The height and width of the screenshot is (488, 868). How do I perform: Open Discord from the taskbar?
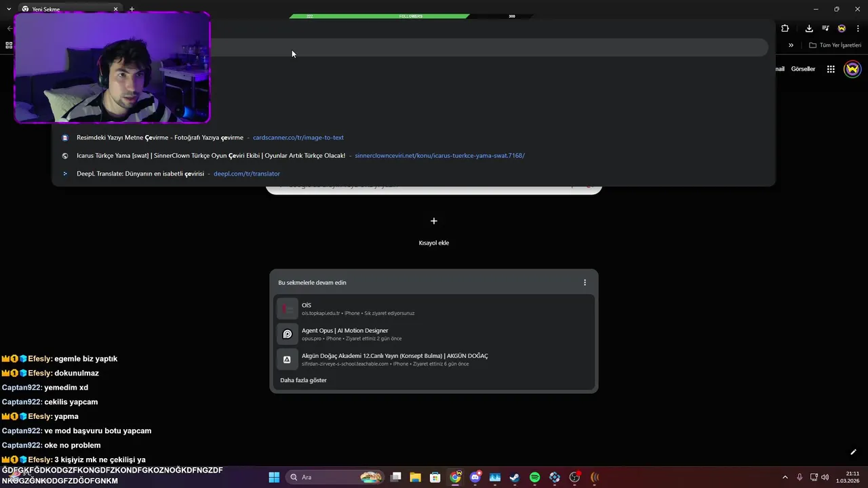tap(475, 477)
